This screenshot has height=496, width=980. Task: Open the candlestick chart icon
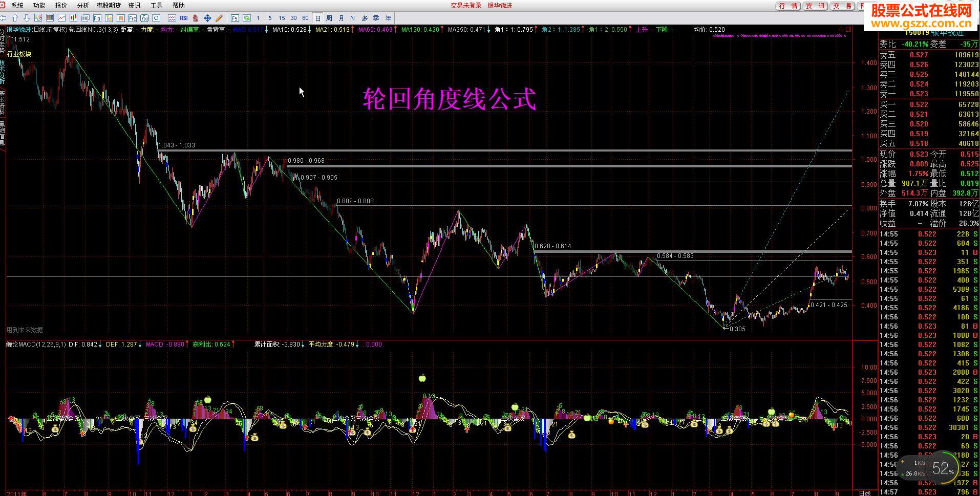(x=73, y=18)
